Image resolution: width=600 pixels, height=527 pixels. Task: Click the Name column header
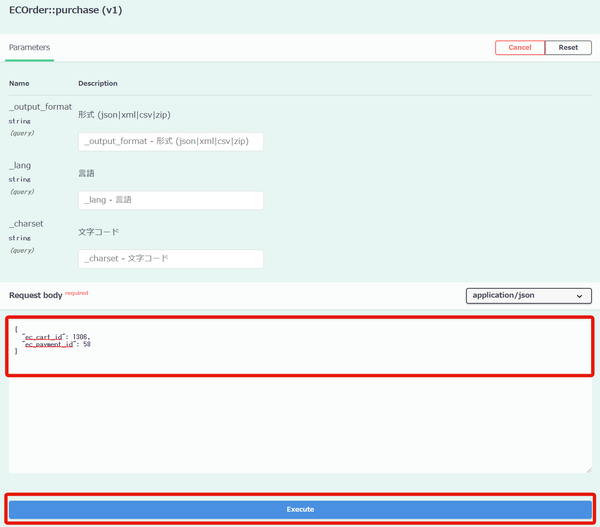click(x=19, y=83)
